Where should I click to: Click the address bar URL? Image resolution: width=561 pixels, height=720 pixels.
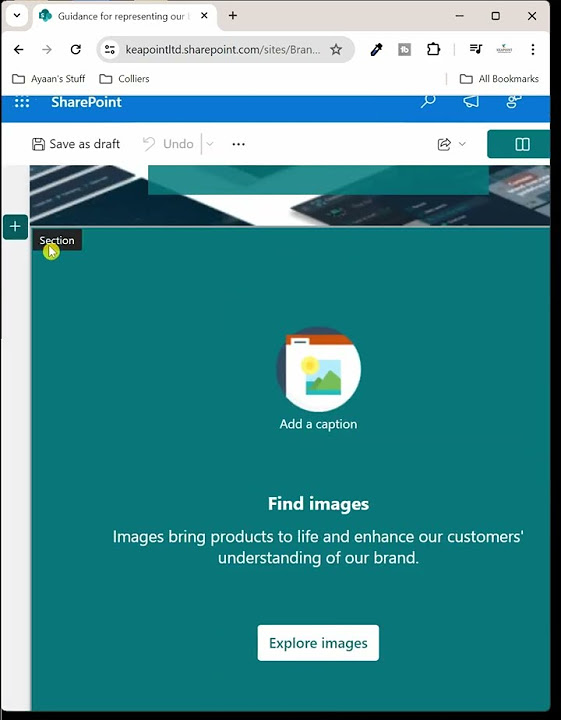[x=223, y=49]
